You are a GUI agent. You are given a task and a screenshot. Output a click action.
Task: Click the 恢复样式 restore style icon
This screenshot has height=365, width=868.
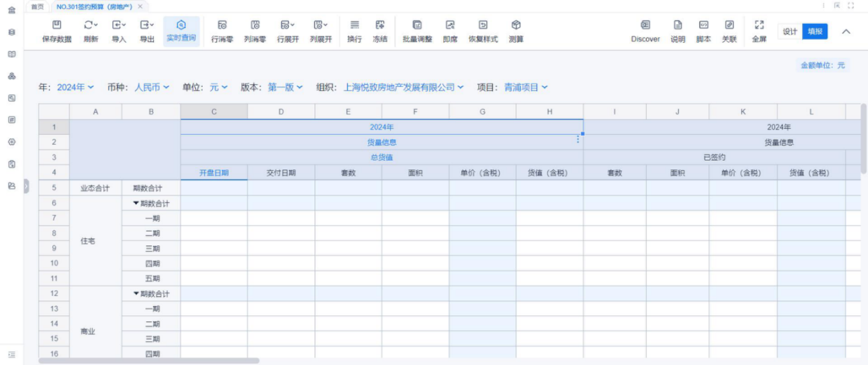pos(483,25)
